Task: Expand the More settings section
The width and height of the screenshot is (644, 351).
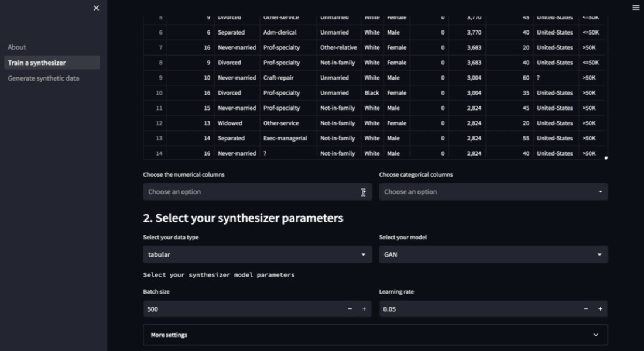Action: [x=375, y=335]
